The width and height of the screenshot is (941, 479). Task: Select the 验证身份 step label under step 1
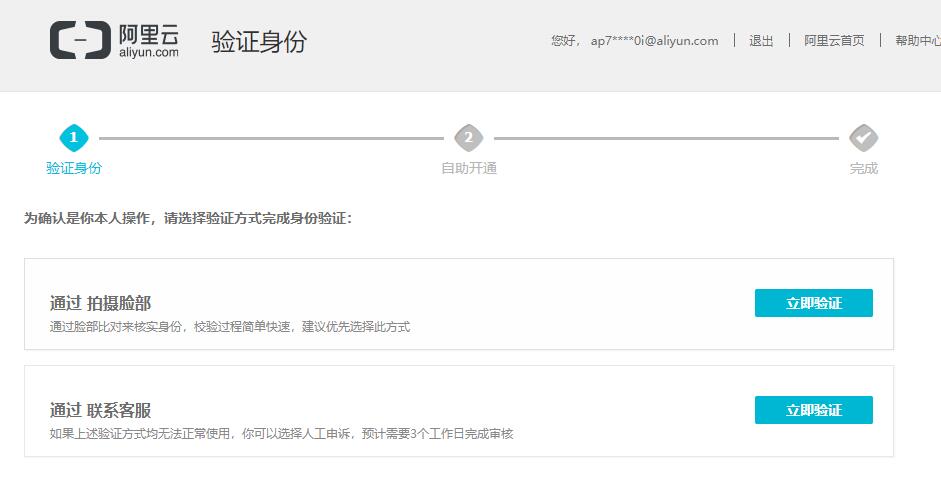(74, 168)
